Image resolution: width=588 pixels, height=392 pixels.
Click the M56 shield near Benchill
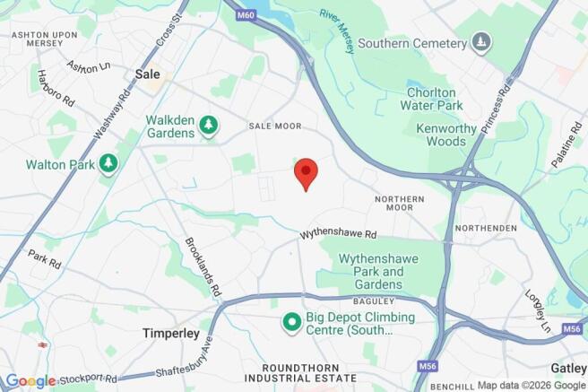coord(428,366)
